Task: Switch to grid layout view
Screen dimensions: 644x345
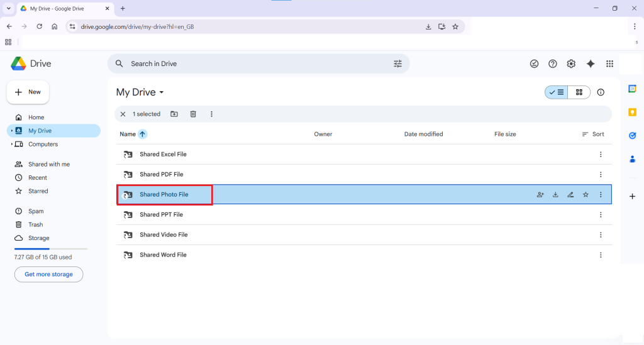Action: pyautogui.click(x=579, y=92)
